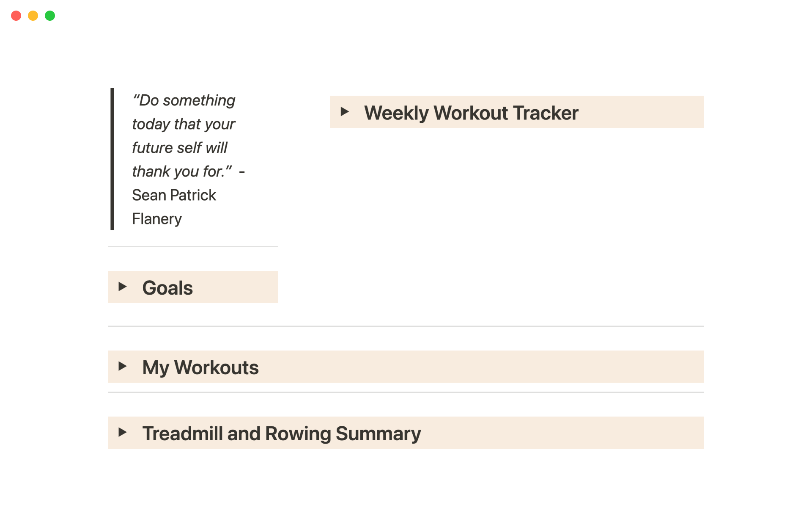Screen dimensions: 812x508
Task: Click the disclosure triangle beside Goals
Action: coord(123,287)
